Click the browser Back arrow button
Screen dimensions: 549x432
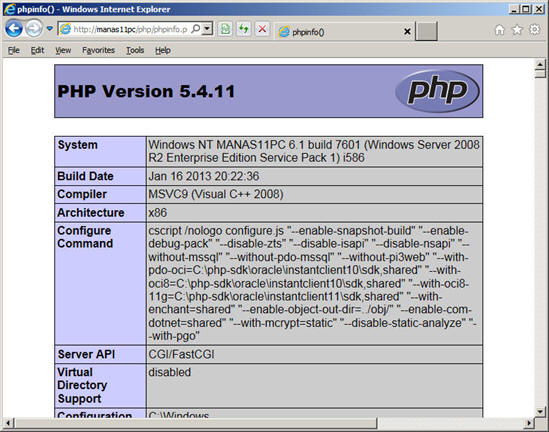(x=14, y=28)
